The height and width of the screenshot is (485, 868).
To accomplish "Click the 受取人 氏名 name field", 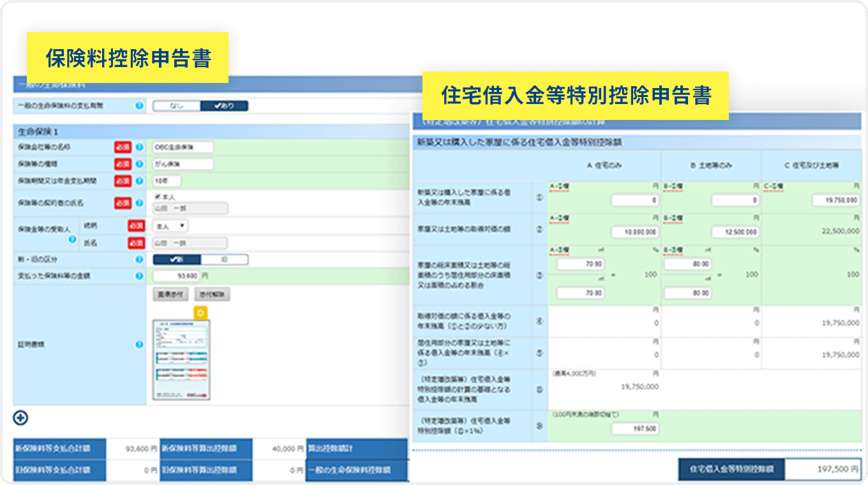I will (190, 243).
